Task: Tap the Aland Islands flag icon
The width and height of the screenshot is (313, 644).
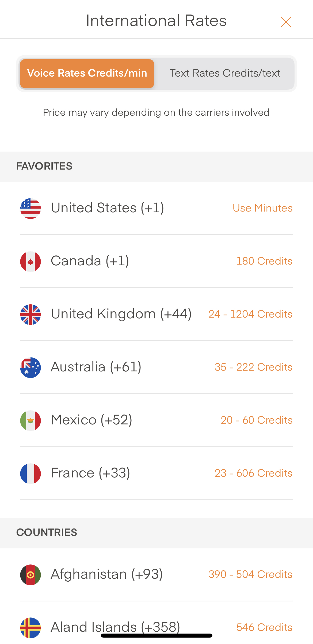Action: pos(30,627)
